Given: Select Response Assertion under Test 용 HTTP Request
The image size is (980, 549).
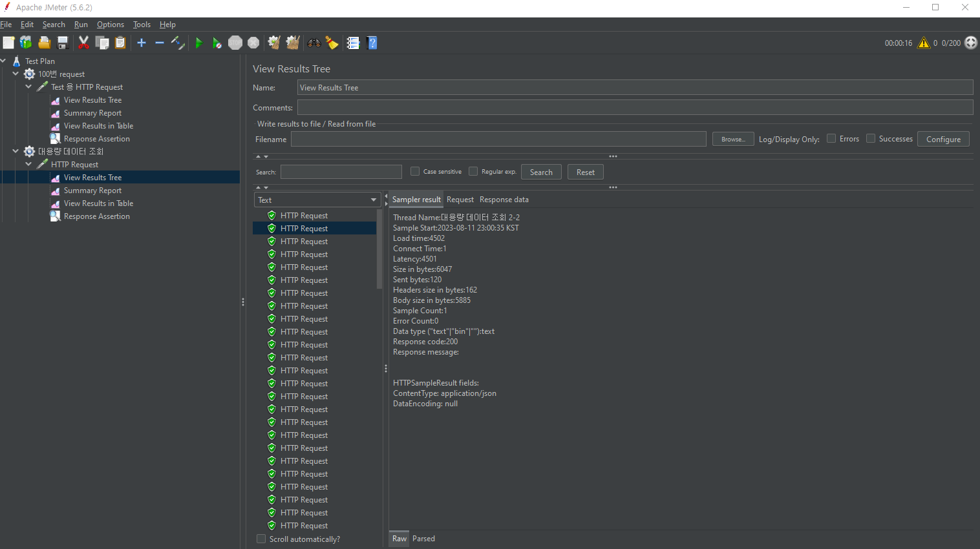Looking at the screenshot, I should coord(96,139).
